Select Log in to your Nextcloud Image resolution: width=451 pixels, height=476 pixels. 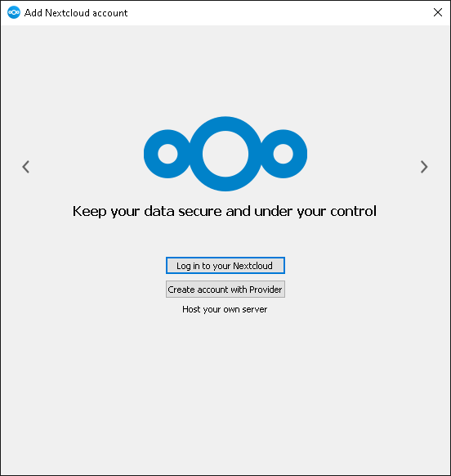coord(225,266)
